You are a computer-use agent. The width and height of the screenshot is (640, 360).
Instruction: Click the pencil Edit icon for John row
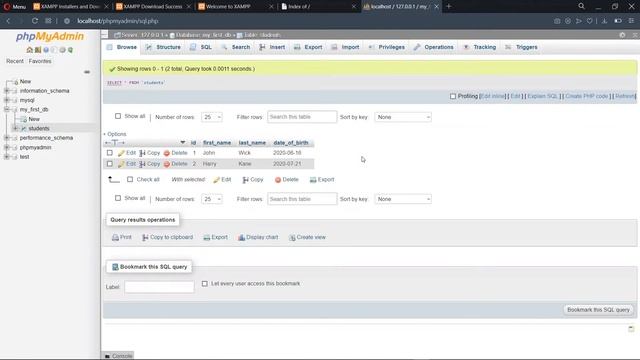coord(121,153)
